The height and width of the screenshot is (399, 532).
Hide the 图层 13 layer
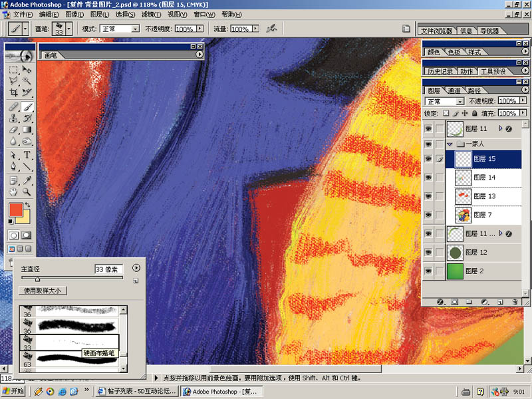point(428,196)
